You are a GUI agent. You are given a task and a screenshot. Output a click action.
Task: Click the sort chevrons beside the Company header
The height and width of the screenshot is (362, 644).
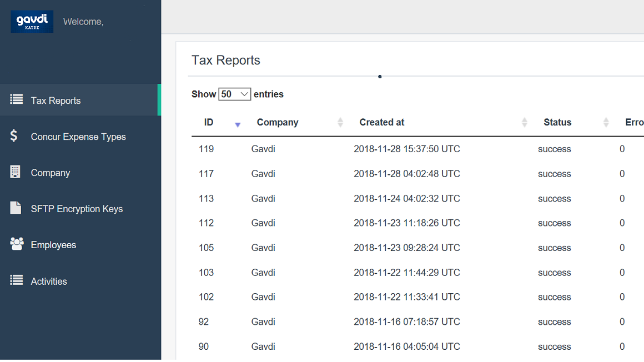pos(340,122)
